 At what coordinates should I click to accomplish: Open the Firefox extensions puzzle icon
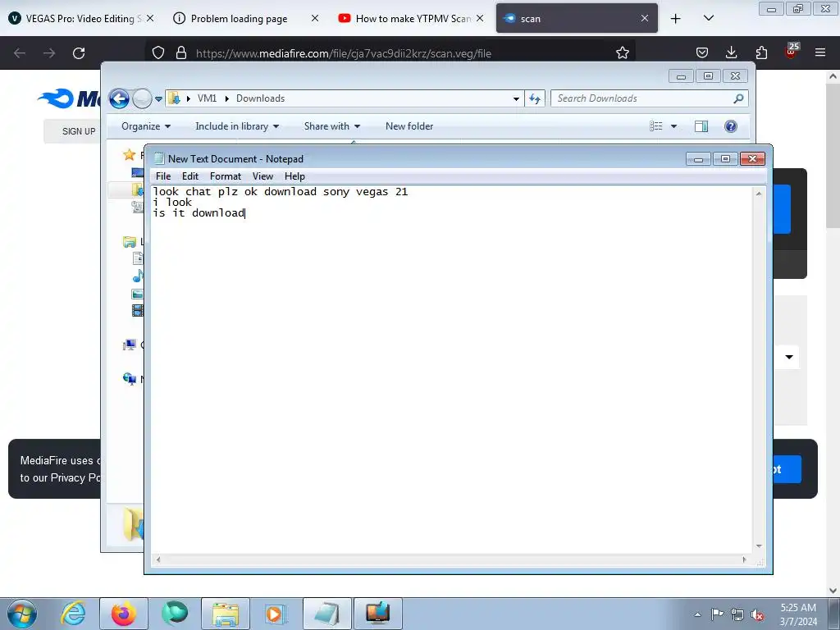761,52
